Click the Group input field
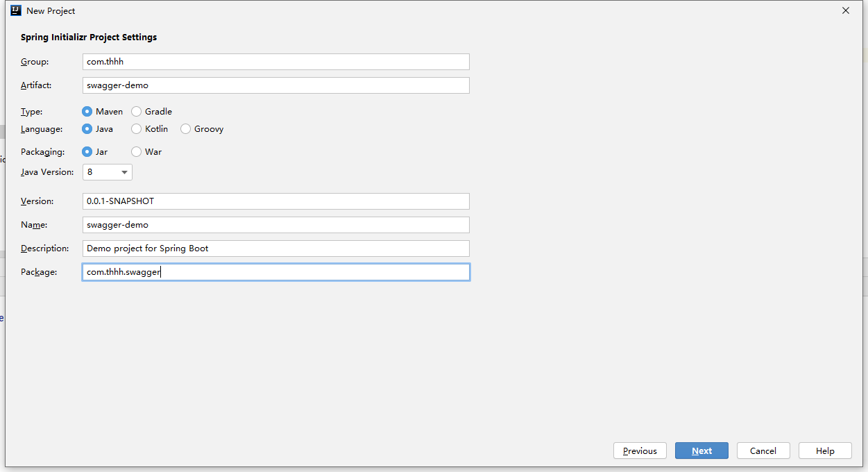This screenshot has width=868, height=472. coord(276,62)
